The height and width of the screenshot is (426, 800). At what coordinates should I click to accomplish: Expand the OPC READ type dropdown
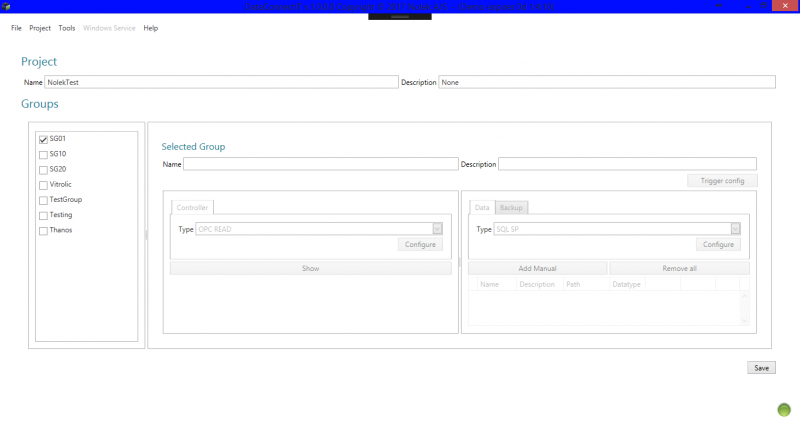(437, 229)
